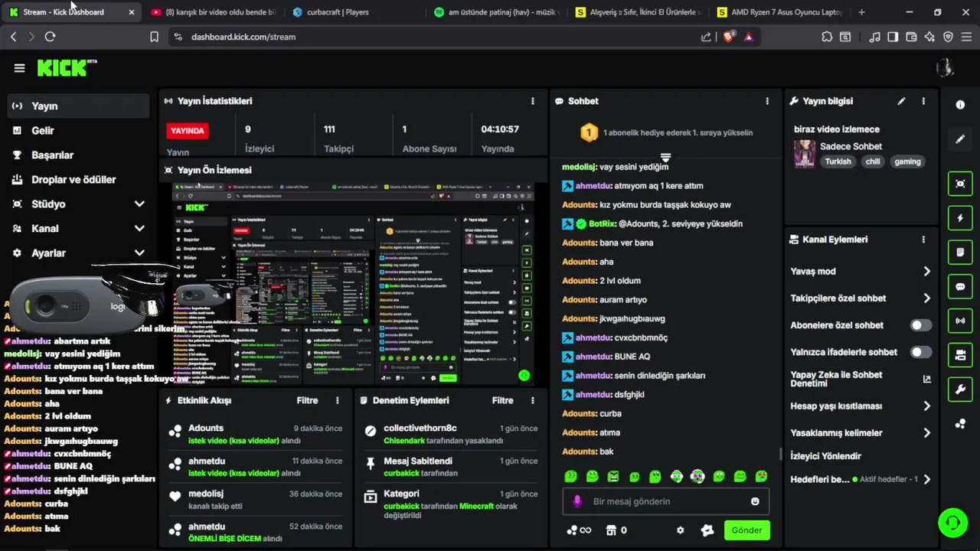Toggle the document widget icon in the right rail

(x=960, y=252)
